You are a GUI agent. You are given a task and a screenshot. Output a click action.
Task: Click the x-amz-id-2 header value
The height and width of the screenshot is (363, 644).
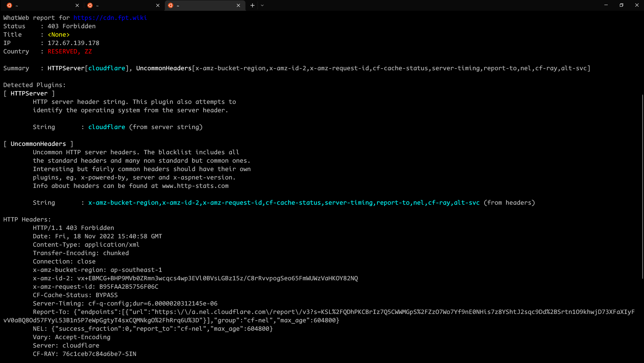click(x=218, y=278)
